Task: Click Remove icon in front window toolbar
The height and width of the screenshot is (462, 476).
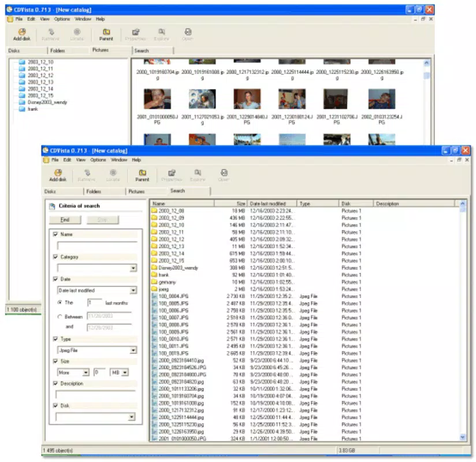Action: pos(87,173)
